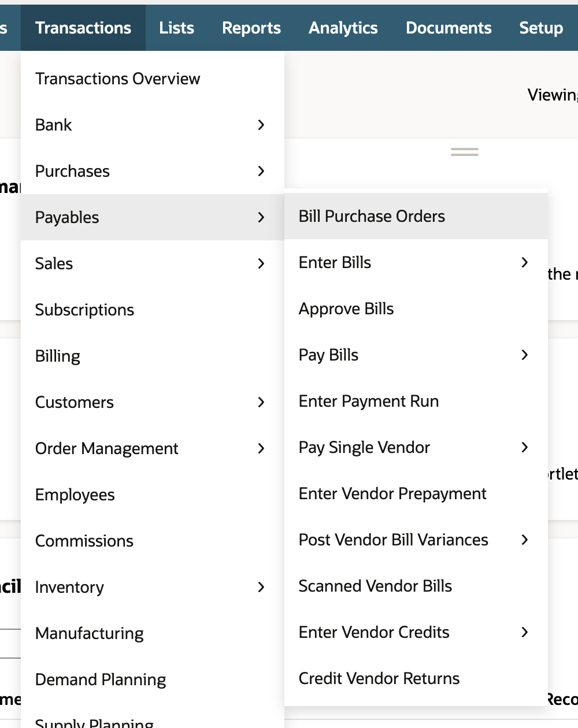
Task: Select Bill Purchase Orders
Action: pos(416,216)
